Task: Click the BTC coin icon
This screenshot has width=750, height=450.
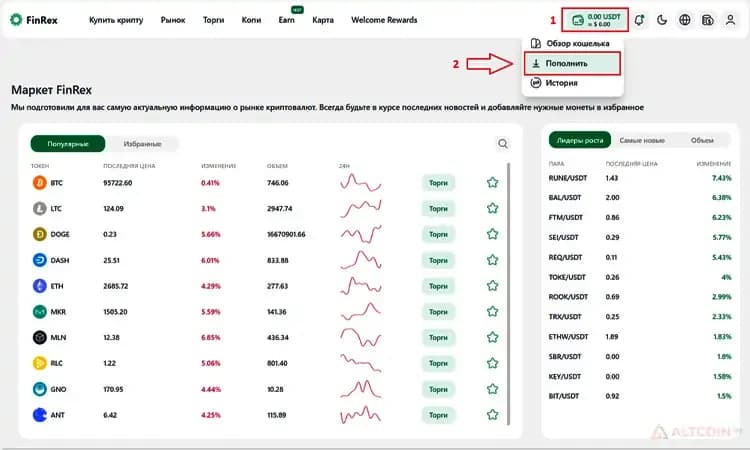Action: tap(39, 183)
